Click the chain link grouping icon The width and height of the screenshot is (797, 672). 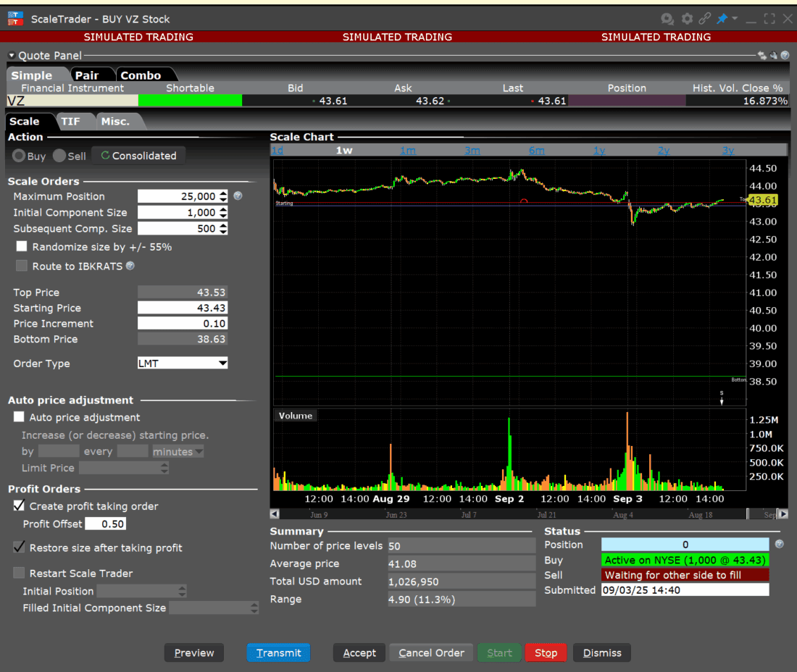[704, 19]
